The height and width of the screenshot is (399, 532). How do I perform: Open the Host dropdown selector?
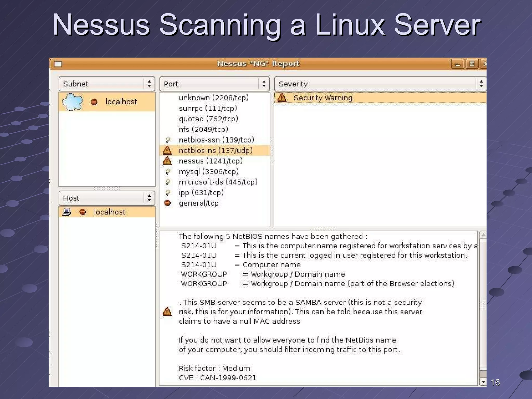pos(107,198)
